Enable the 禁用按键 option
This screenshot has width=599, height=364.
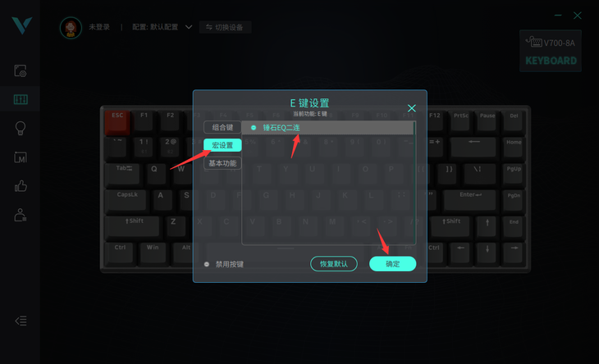(x=207, y=264)
